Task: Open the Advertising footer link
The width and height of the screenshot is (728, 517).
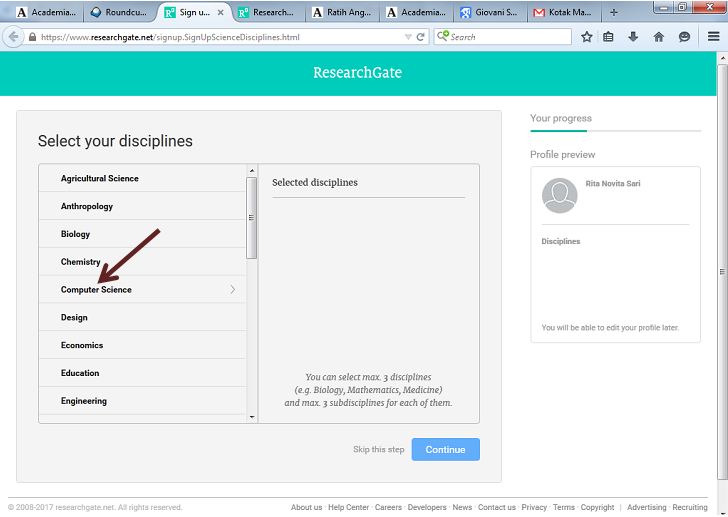Action: pos(646,507)
